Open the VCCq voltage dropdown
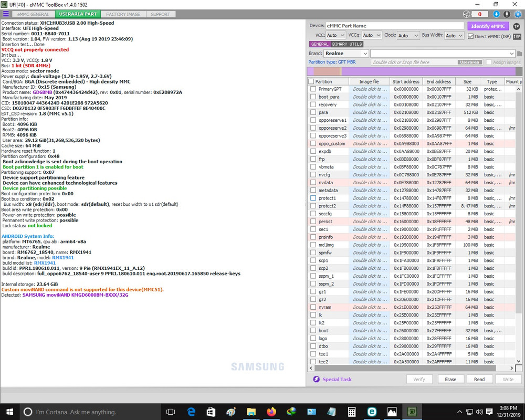The height and width of the screenshot is (420, 525). (x=372, y=35)
